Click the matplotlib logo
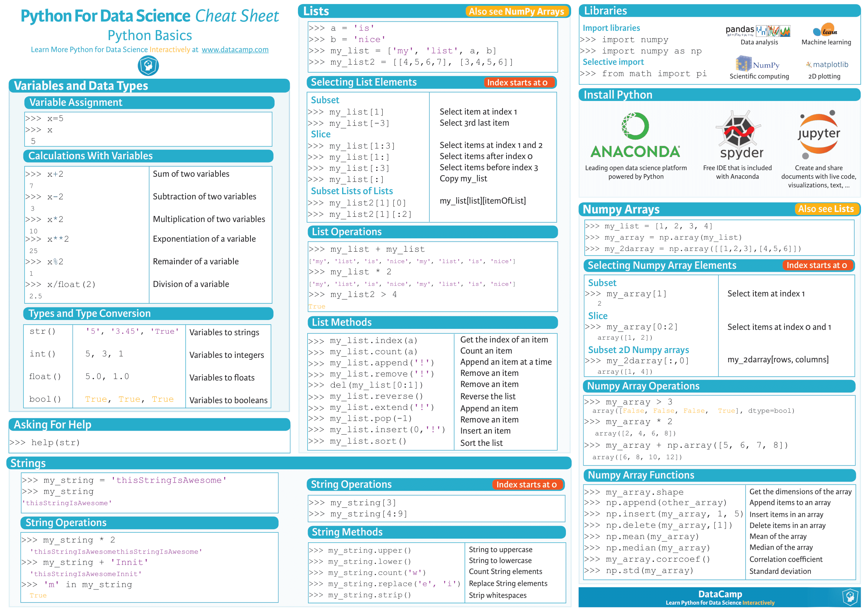Screen dimensions: 868x614 [x=827, y=65]
